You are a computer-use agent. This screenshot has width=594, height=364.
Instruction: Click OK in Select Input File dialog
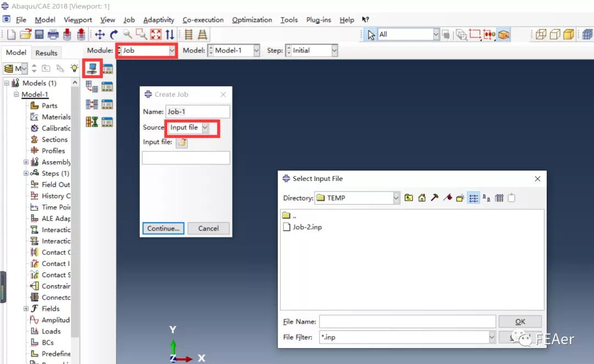520,322
